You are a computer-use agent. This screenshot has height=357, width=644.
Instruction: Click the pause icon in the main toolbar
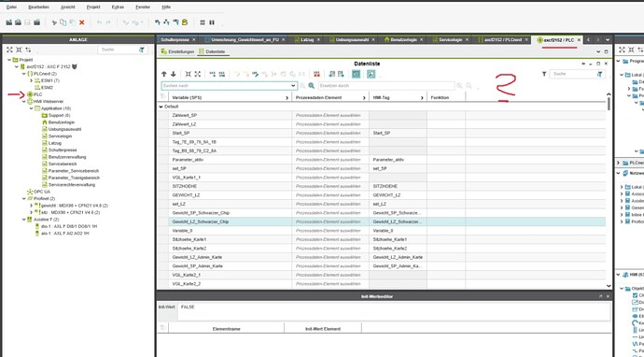click(x=212, y=22)
